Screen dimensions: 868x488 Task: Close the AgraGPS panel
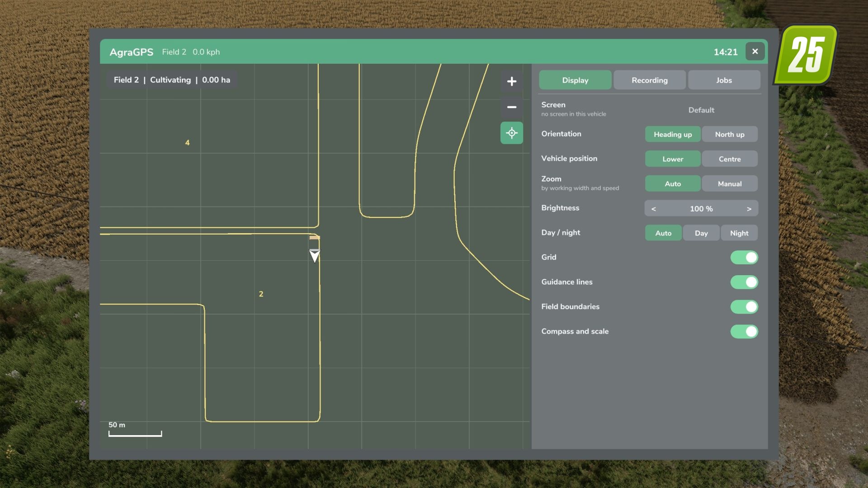pos(755,52)
